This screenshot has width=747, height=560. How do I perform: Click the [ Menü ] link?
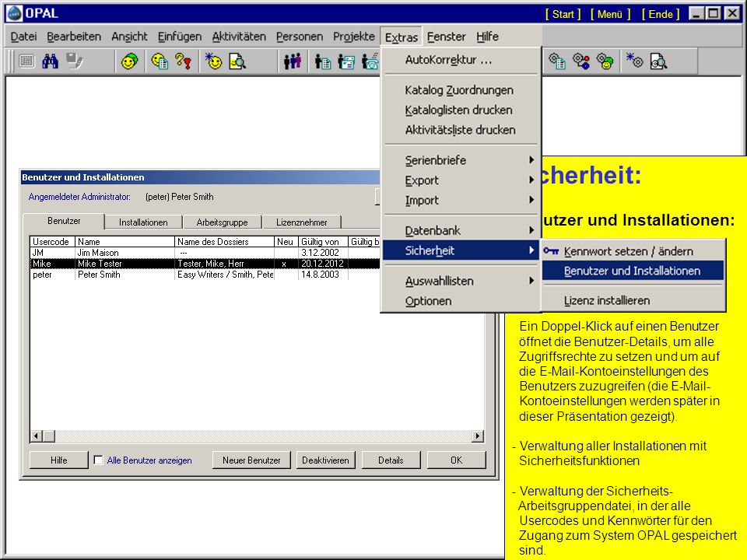(x=610, y=14)
